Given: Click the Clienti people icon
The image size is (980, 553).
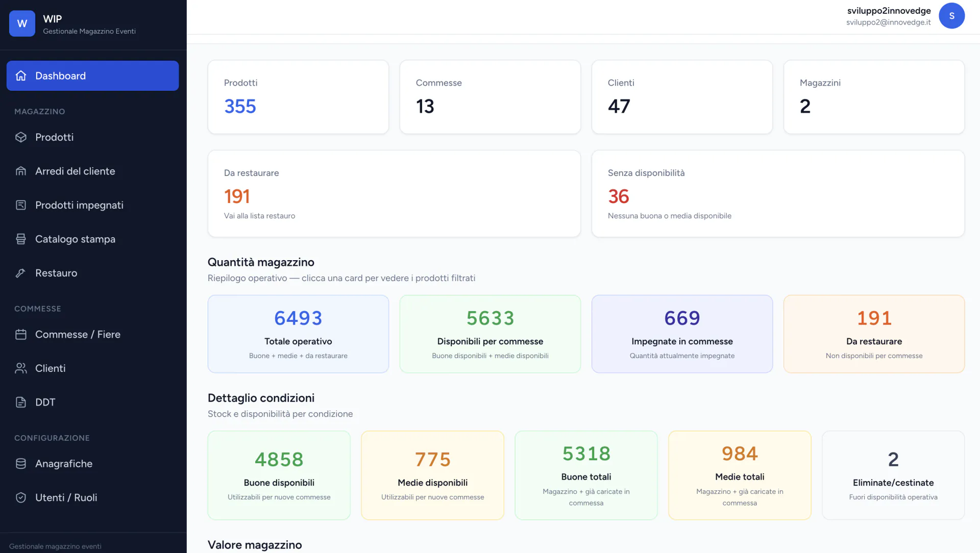Looking at the screenshot, I should [21, 368].
